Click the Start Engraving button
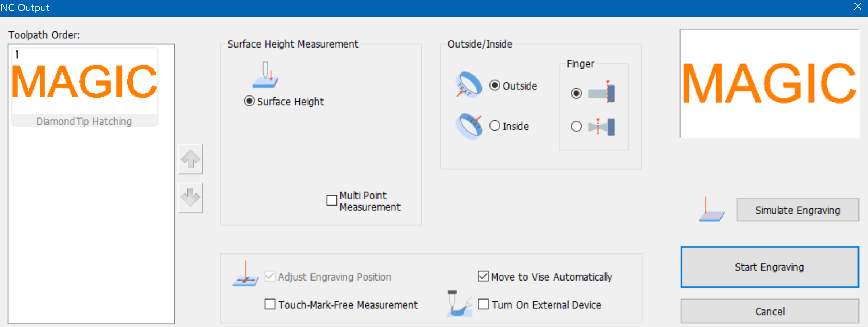Viewport: 868px width, 327px height. 770,267
